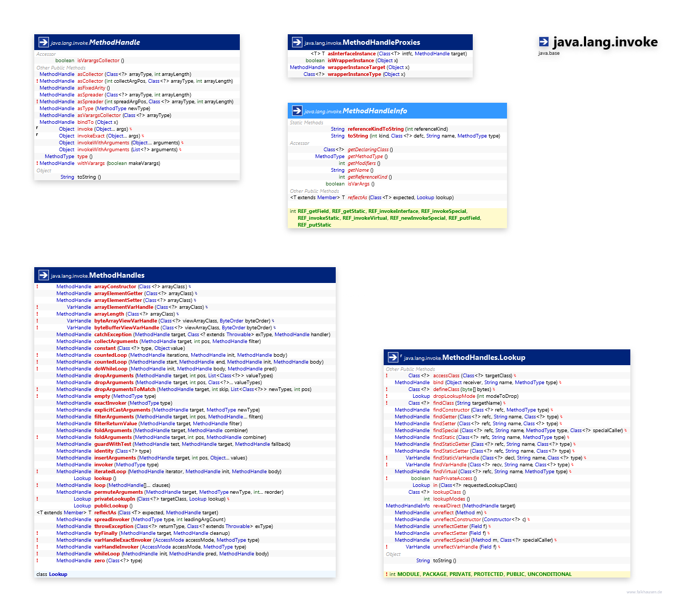This screenshot has width=692, height=616.
Task: Click spreadInvoker method in MethodHandles
Action: point(112,520)
